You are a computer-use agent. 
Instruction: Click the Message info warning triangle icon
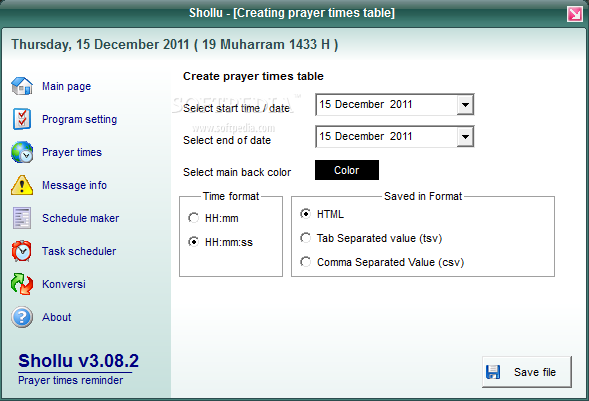(x=22, y=185)
